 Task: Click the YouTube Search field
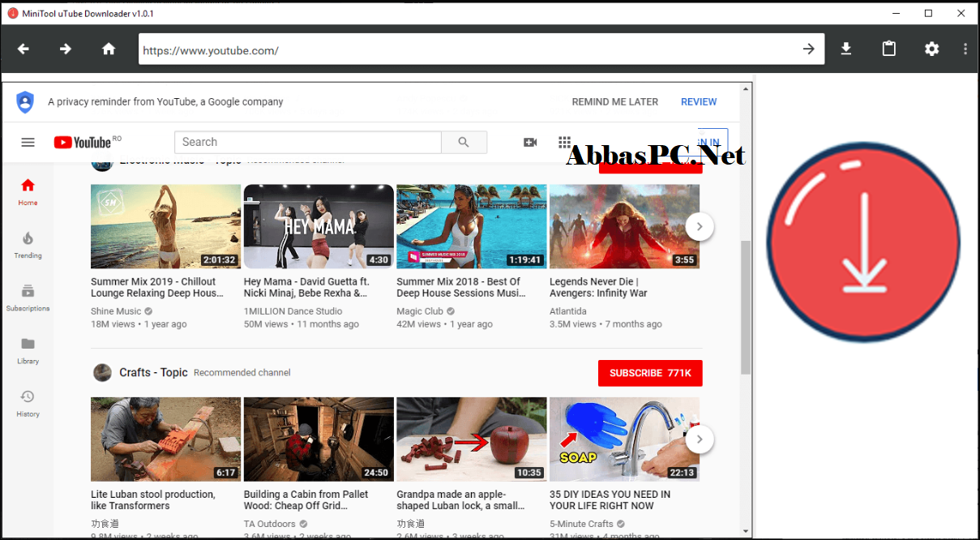tap(308, 142)
